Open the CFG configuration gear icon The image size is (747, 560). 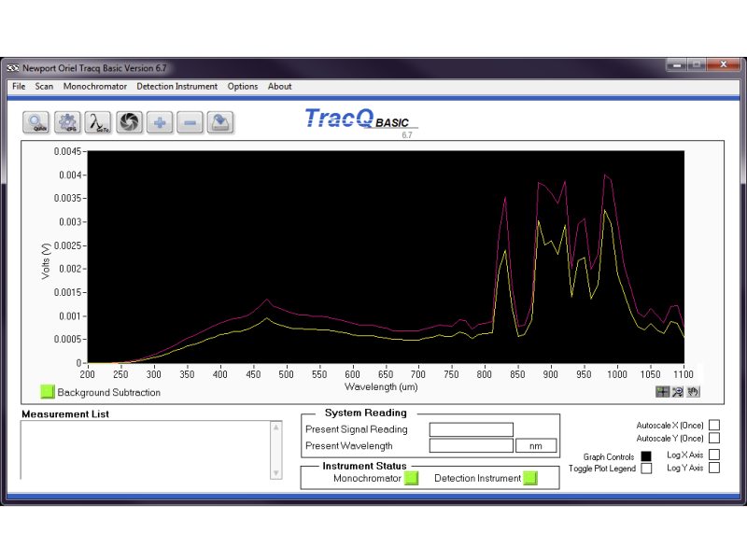click(x=67, y=122)
